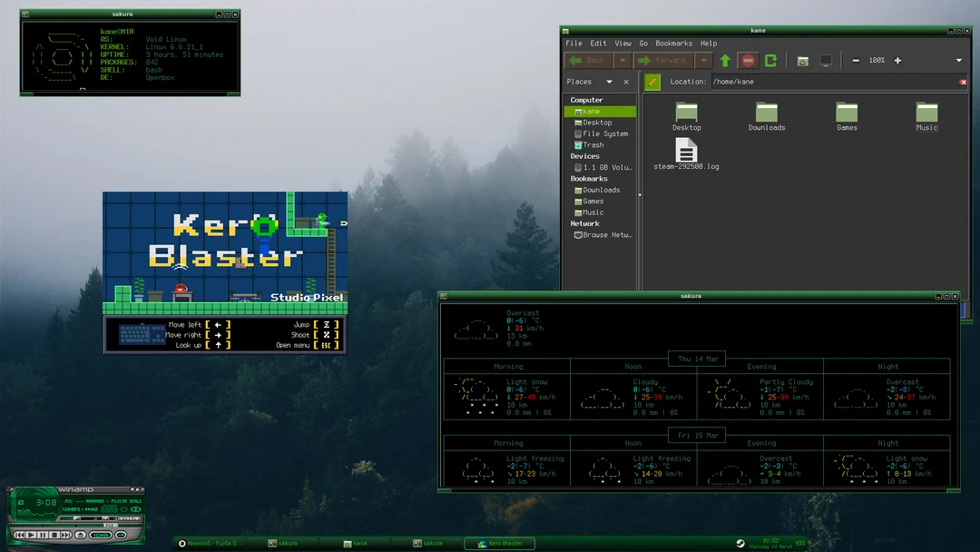Go up one directory in file manager
980x552 pixels.
724,60
